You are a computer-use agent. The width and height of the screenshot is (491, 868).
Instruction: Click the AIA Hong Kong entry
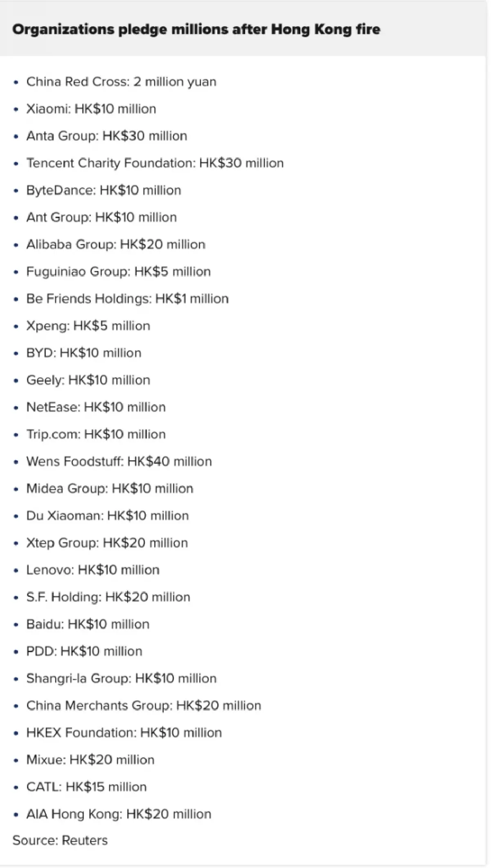[118, 814]
